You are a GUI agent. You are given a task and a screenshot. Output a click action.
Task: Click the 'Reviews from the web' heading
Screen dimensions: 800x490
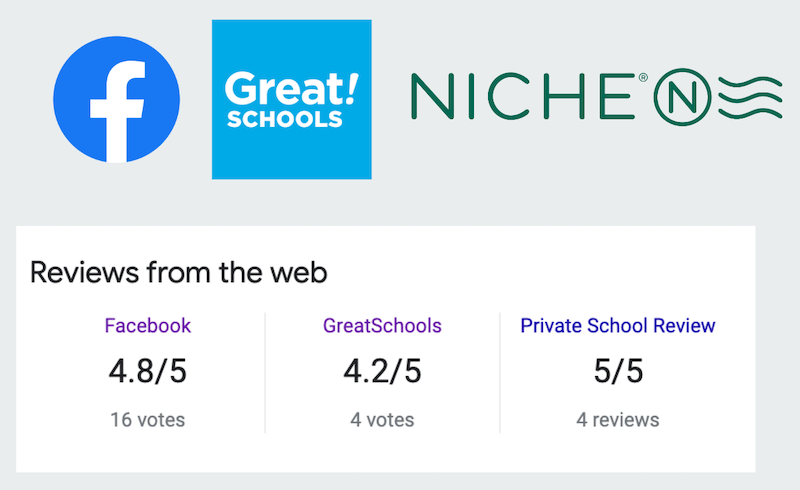179,272
